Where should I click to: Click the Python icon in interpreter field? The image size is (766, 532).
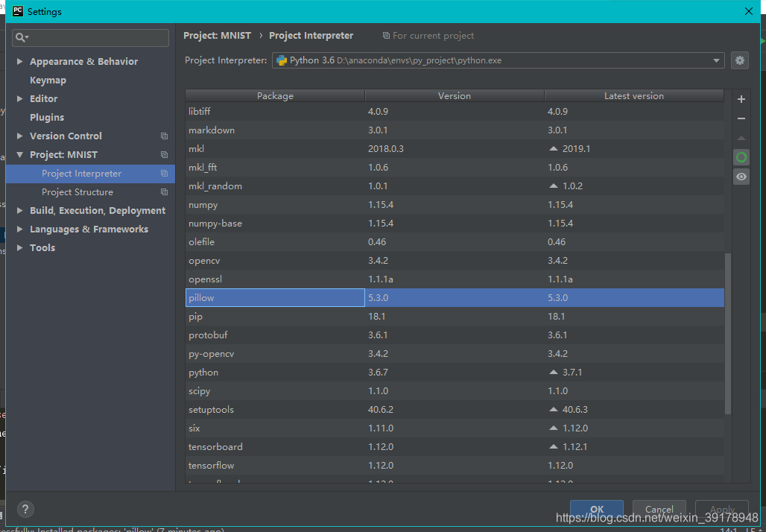point(282,60)
